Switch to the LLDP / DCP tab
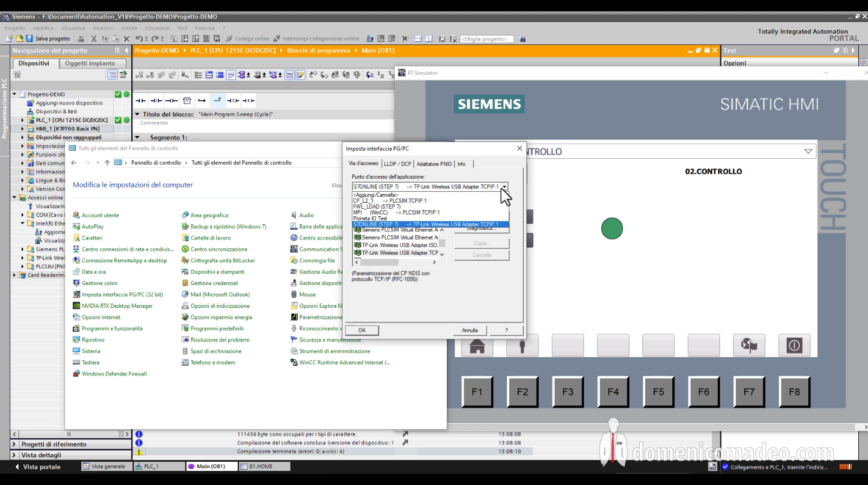This screenshot has height=485, width=868. pos(397,164)
